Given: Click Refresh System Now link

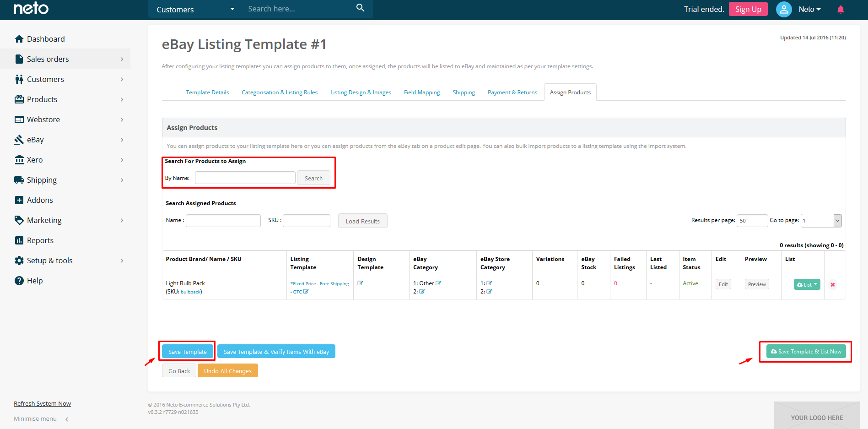Looking at the screenshot, I should [x=42, y=404].
